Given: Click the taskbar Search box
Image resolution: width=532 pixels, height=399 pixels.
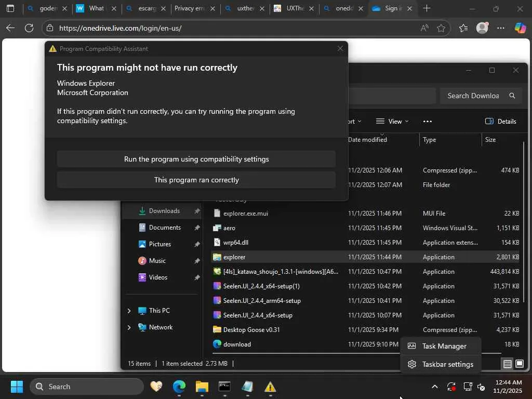Looking at the screenshot, I should pos(87,387).
